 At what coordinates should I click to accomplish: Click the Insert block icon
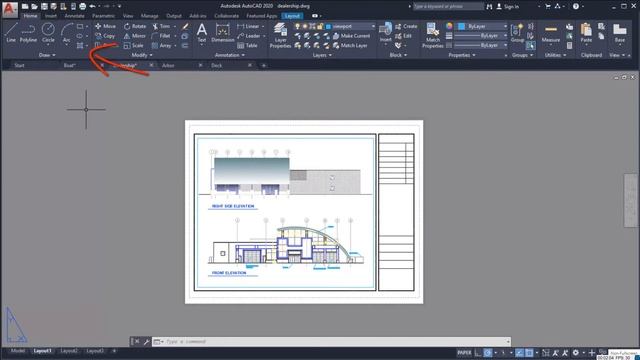(x=385, y=33)
